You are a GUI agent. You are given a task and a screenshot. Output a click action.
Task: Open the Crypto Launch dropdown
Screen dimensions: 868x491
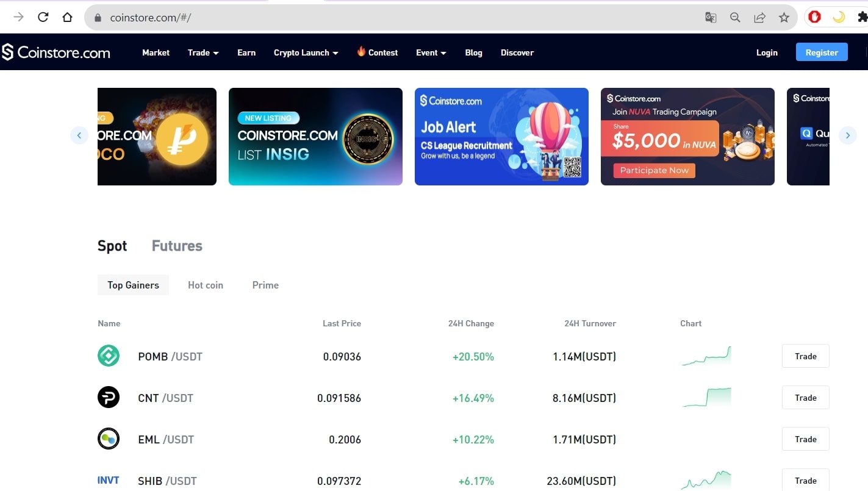coord(306,53)
